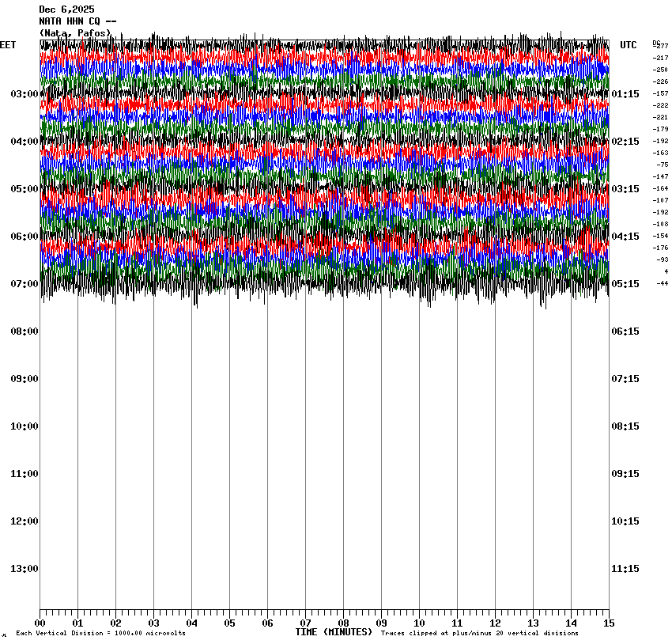Pick the 10:00 EET hour label
The height and width of the screenshot is (644, 672).
[x=24, y=426]
